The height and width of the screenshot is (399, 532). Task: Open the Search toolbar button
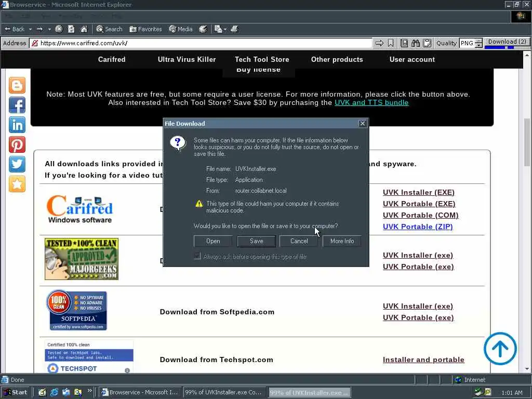109,29
